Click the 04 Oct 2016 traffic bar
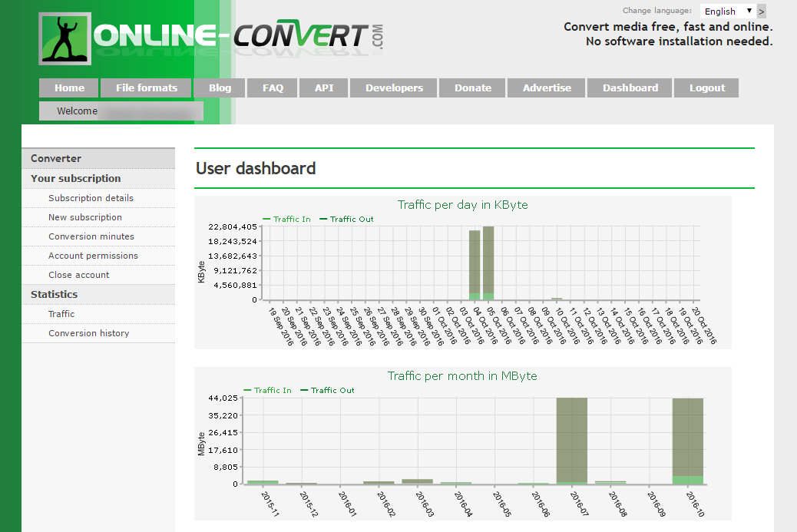The width and height of the screenshot is (797, 532). (x=475, y=266)
